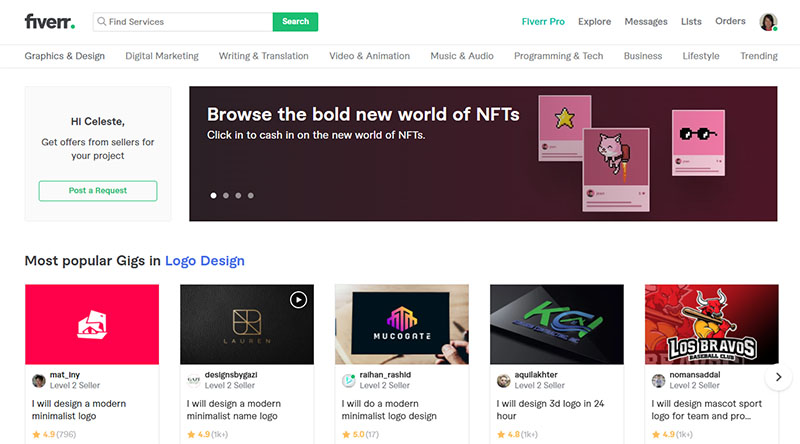This screenshot has width=800, height=444.
Task: Click nomansaddal seller avatar
Action: (659, 381)
